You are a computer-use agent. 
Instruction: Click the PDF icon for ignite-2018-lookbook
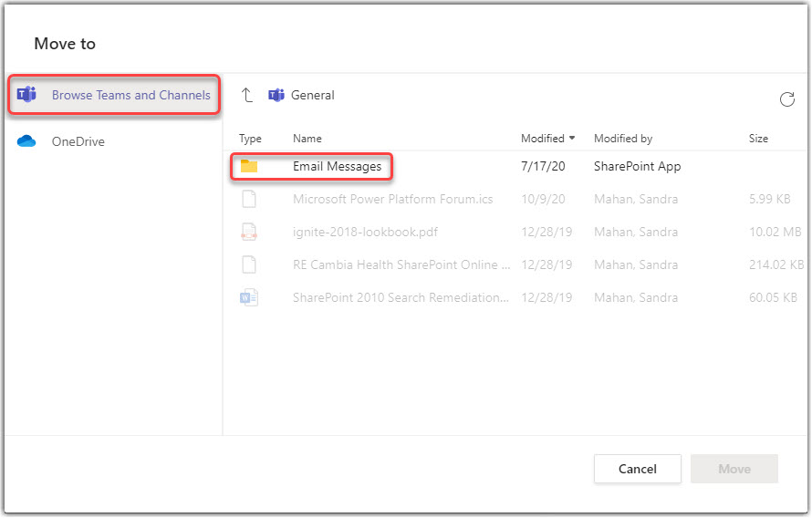click(x=249, y=232)
